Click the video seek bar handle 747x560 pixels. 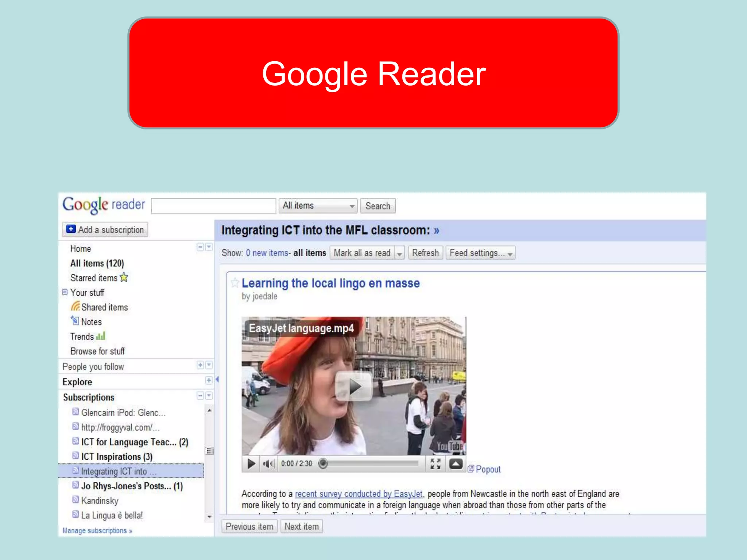pyautogui.click(x=323, y=463)
